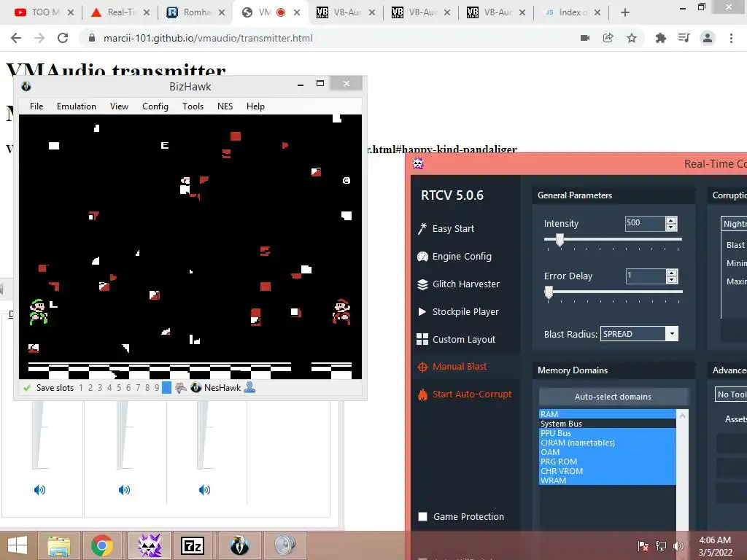Image resolution: width=747 pixels, height=560 pixels.
Task: Open Chrome extensions puzzle icon
Action: pyautogui.click(x=661, y=38)
